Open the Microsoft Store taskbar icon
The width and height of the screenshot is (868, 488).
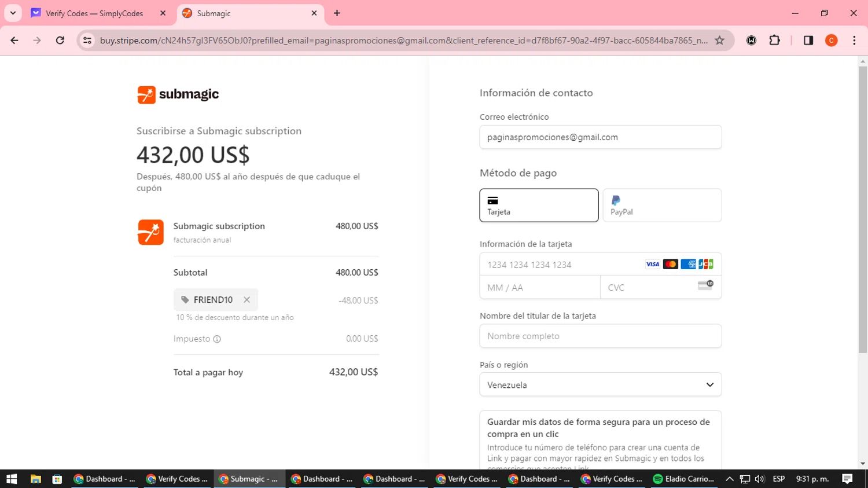tap(57, 479)
